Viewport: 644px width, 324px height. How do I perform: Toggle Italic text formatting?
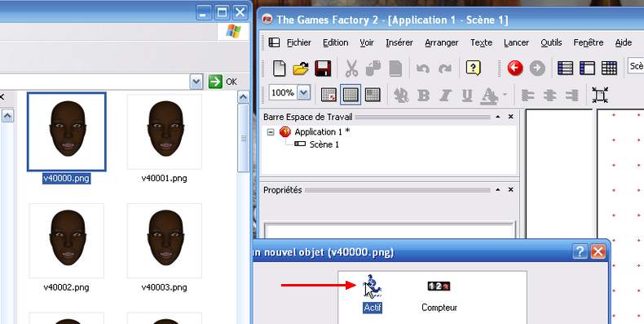(445, 95)
